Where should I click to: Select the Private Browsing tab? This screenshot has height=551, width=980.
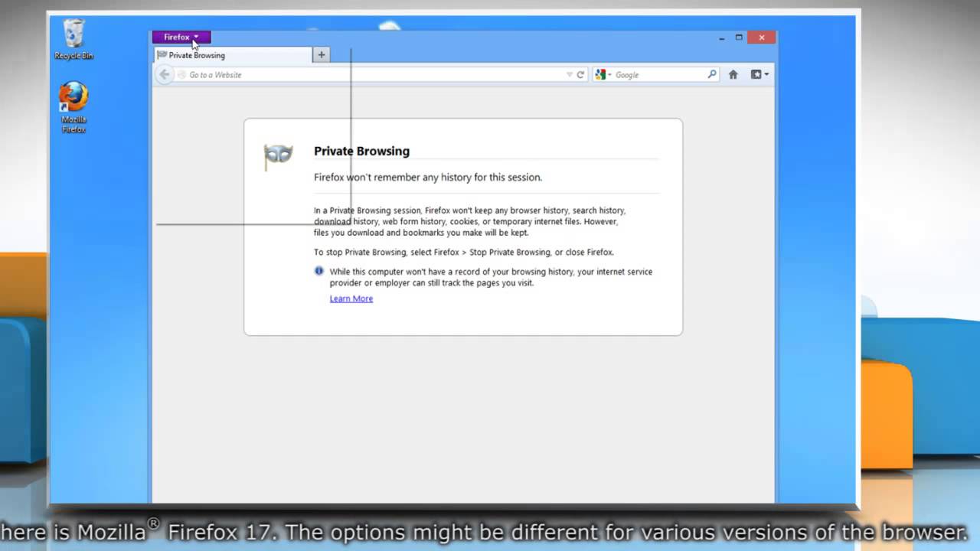click(x=234, y=55)
